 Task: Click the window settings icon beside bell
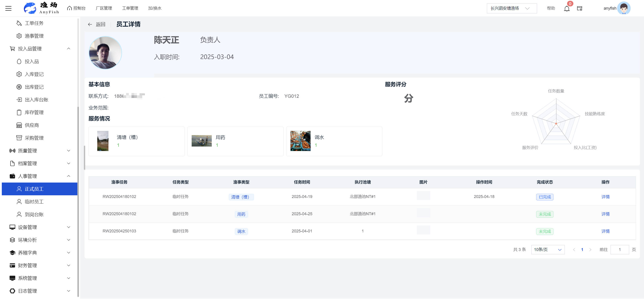click(x=580, y=9)
